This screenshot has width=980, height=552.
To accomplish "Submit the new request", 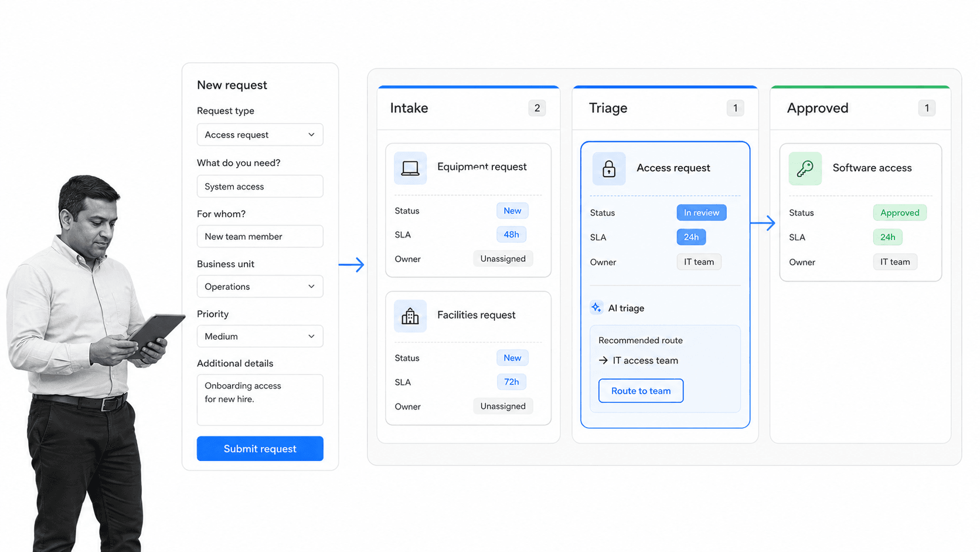I will pos(260,448).
